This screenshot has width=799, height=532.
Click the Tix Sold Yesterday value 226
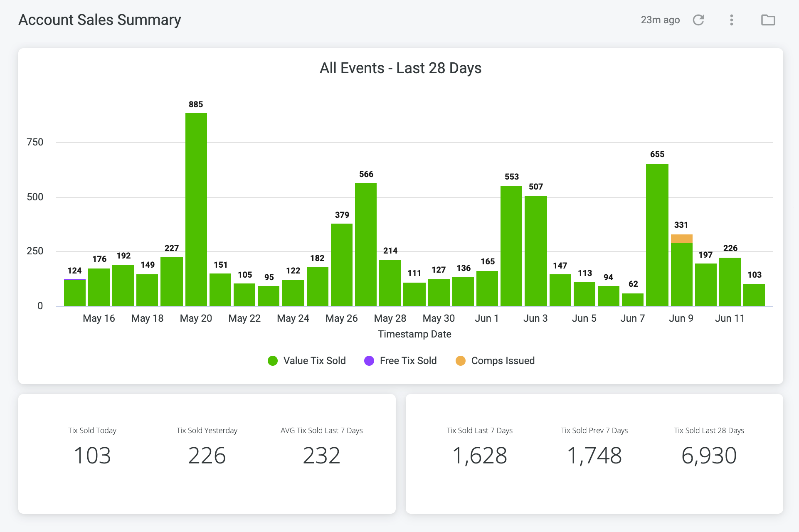[207, 456]
